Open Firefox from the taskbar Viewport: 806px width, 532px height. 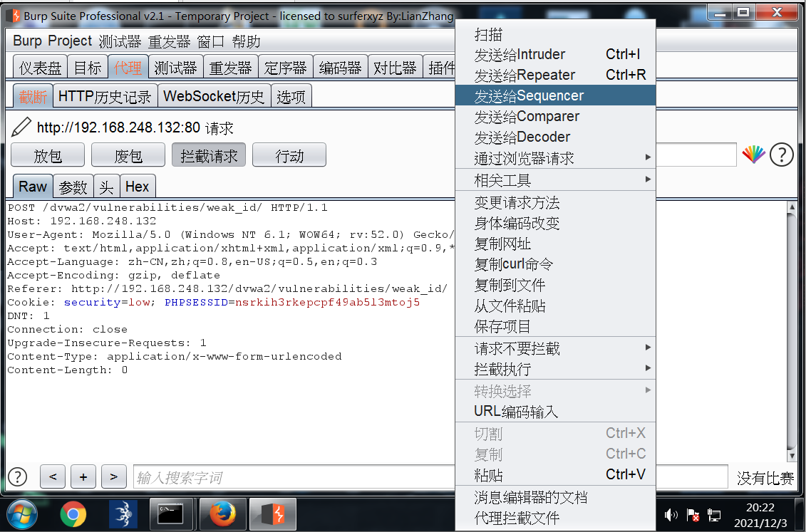(222, 514)
